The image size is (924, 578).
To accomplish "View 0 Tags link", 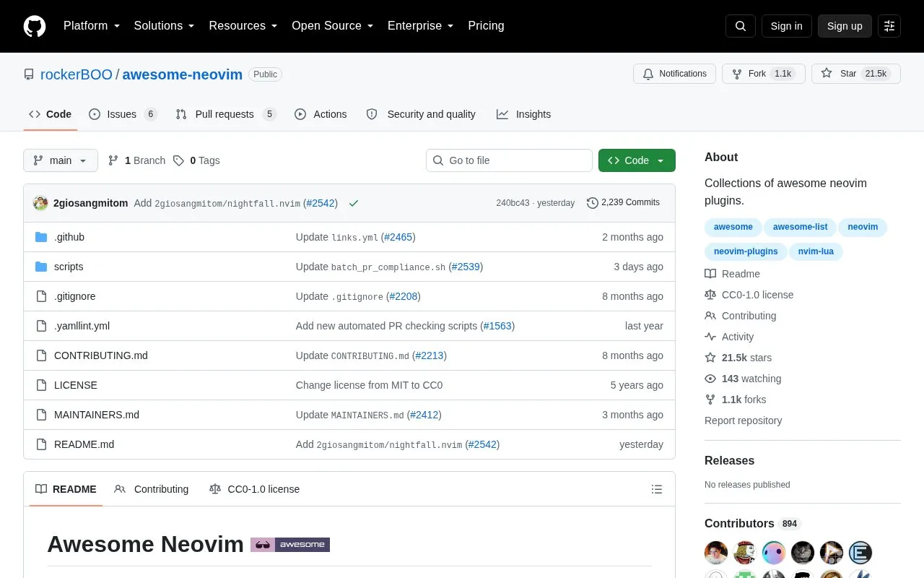I will pos(196,160).
